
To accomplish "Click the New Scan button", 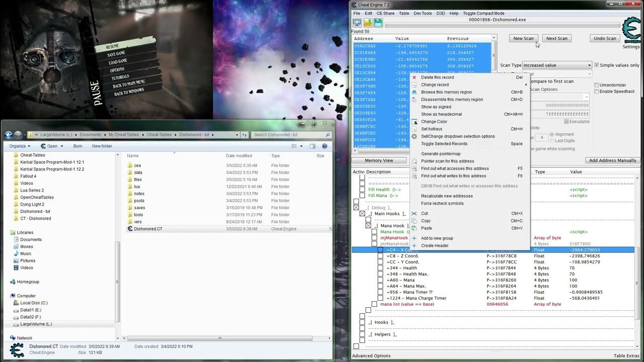I will pos(523,38).
